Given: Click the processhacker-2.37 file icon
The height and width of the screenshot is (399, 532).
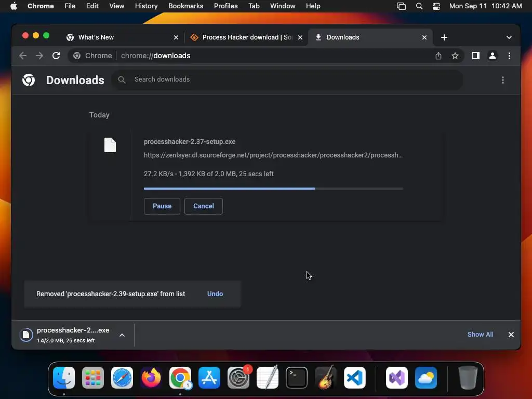Looking at the screenshot, I should [110, 145].
